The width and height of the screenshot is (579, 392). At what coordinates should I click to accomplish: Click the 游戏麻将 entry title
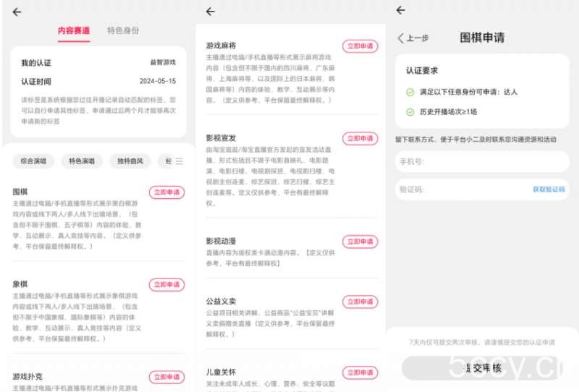[x=221, y=46]
